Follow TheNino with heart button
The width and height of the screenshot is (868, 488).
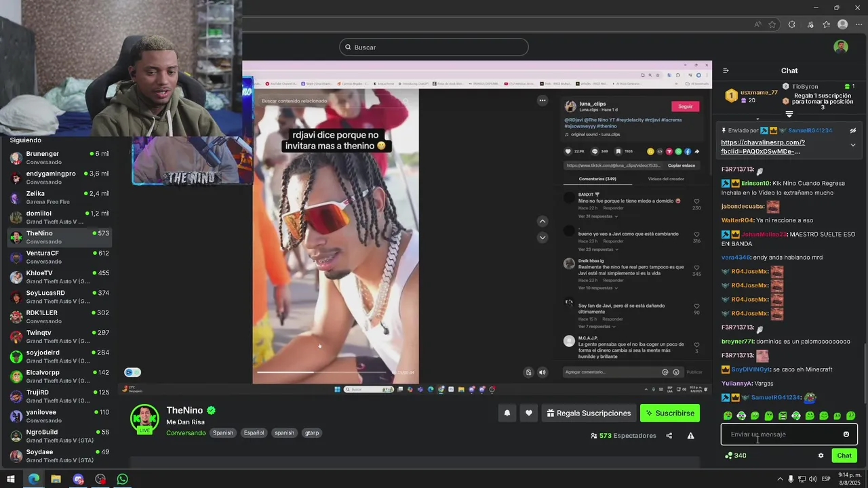point(529,413)
